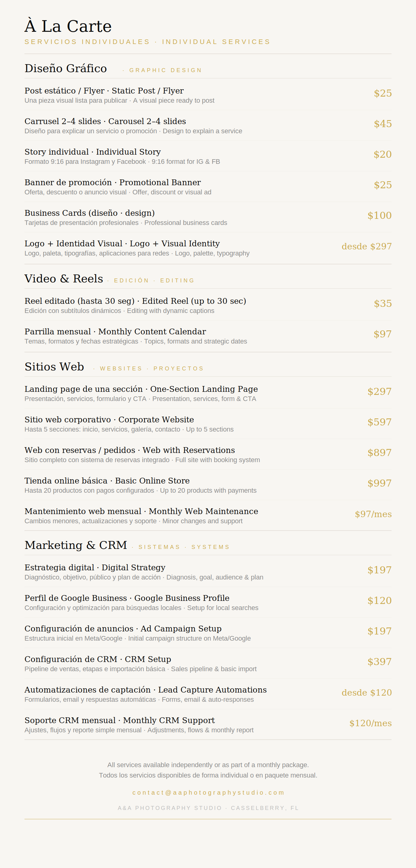Click the $97/mes maintenance price
This screenshot has height=868, width=416.
tap(373, 514)
